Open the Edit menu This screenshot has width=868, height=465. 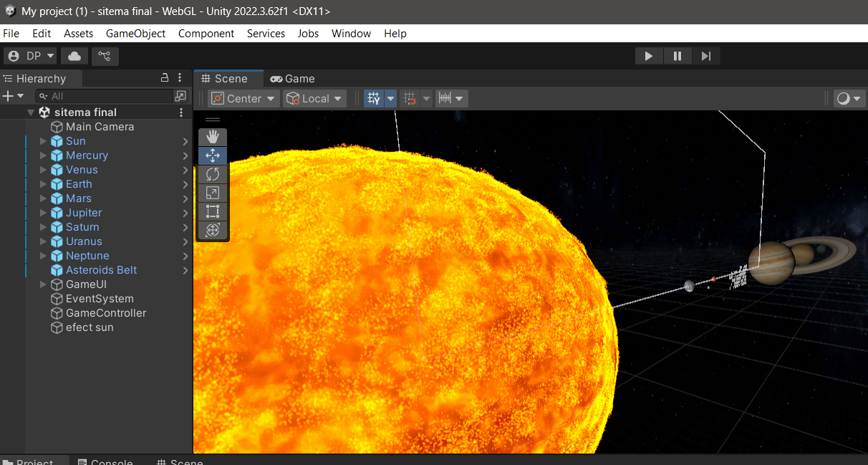point(42,34)
